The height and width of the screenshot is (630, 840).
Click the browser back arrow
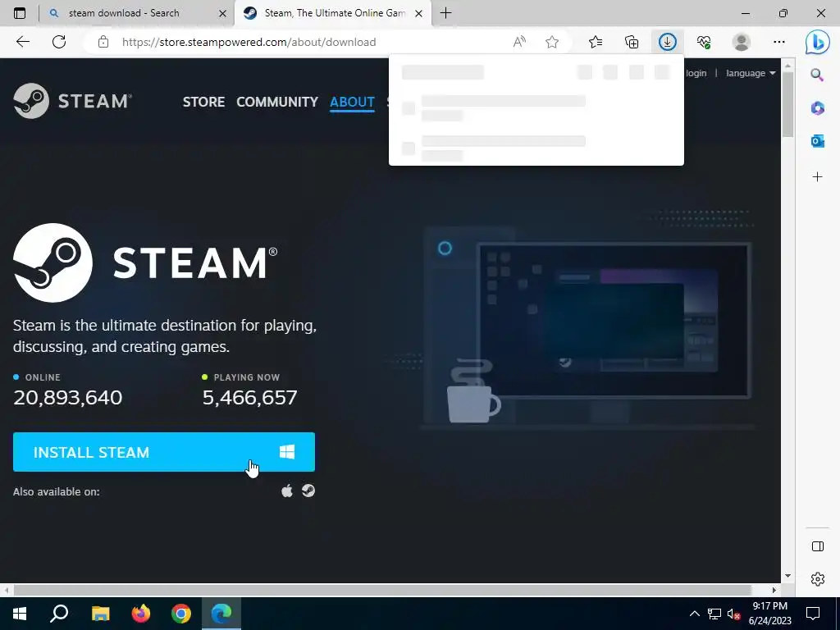click(22, 42)
